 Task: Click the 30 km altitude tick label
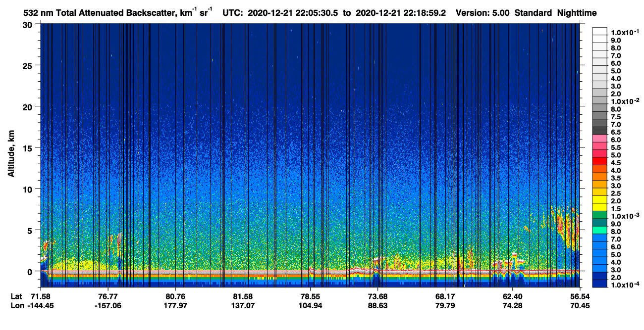point(30,24)
